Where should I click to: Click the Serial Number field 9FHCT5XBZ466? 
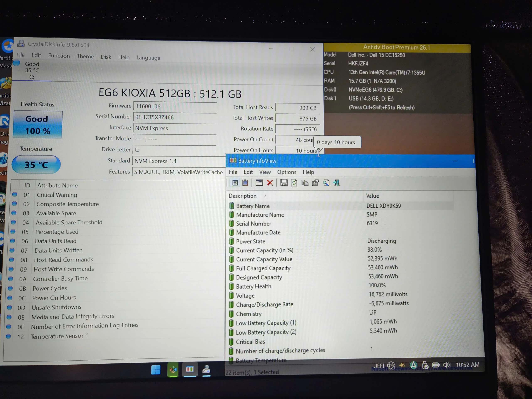coord(175,117)
